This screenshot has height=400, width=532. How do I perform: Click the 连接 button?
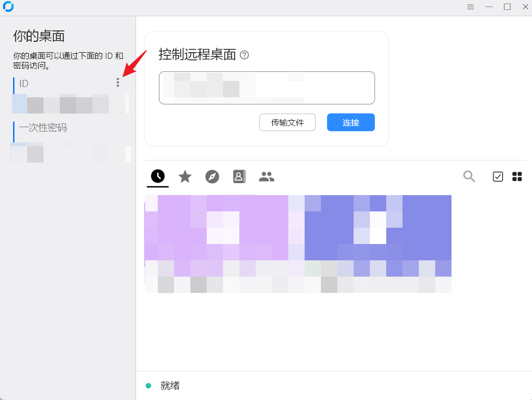coord(350,122)
